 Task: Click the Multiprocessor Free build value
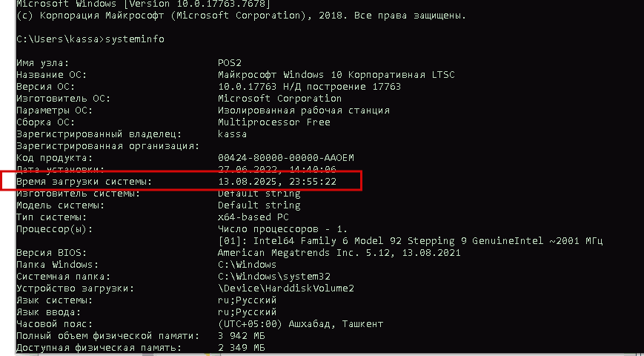pyautogui.click(x=273, y=122)
